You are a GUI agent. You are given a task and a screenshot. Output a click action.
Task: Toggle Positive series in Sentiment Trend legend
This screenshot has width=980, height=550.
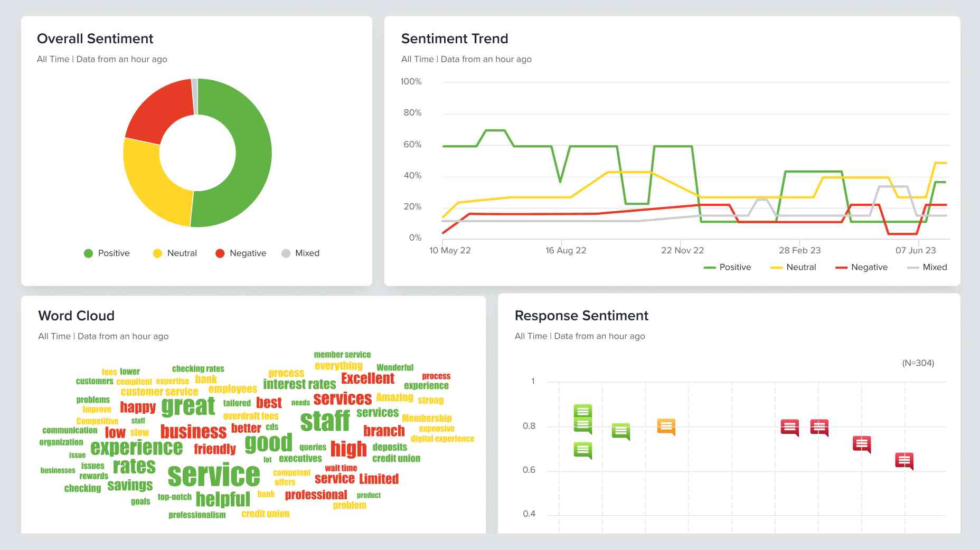click(727, 268)
